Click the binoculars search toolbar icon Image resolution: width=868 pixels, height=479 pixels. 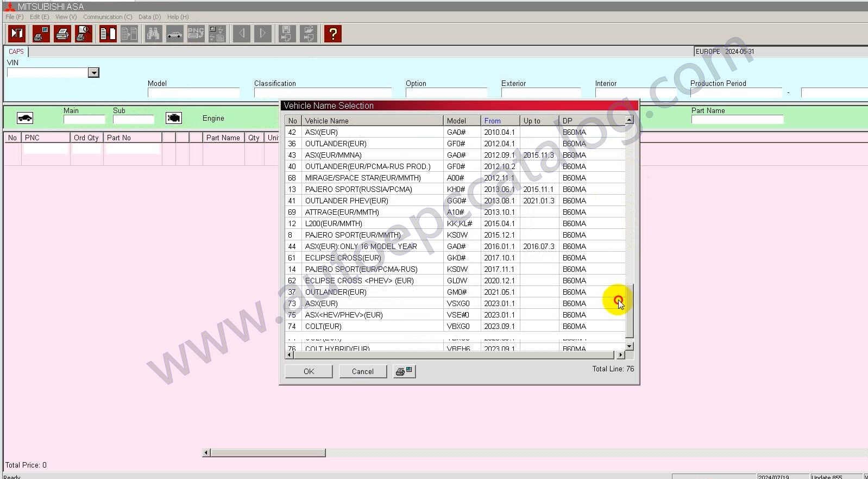[x=153, y=34]
